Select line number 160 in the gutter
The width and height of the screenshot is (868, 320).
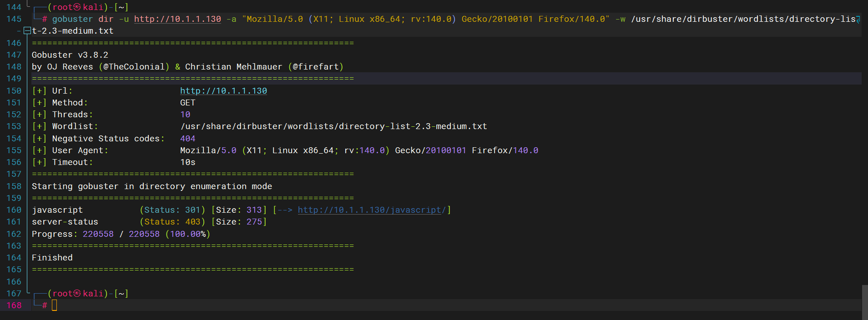point(14,210)
